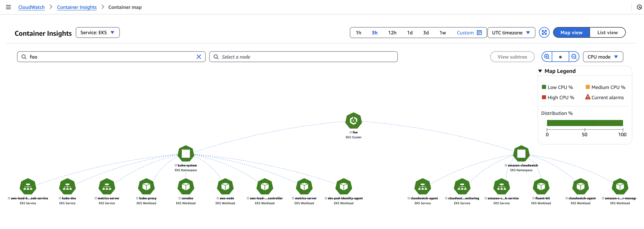Viewport: 644px width, 229px height.
Task: Toggle the circle beside amazon-c...k-service
Action: pos(486,198)
